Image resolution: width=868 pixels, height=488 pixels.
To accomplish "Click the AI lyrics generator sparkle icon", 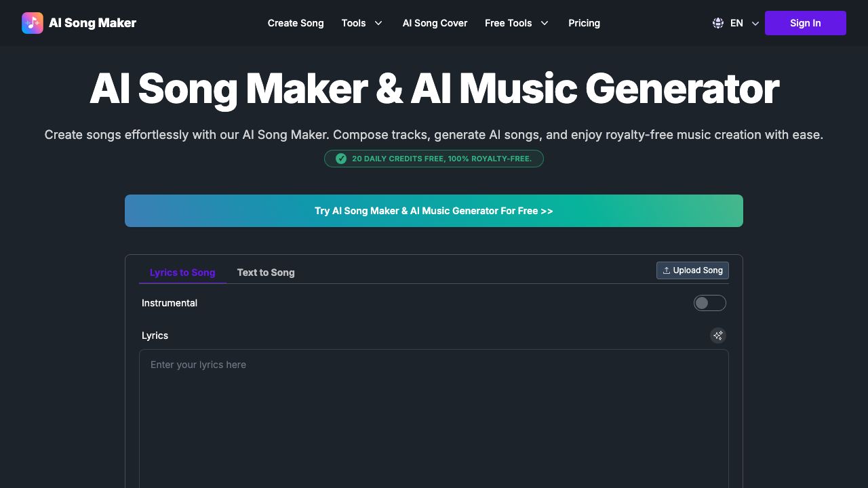I will coord(717,335).
